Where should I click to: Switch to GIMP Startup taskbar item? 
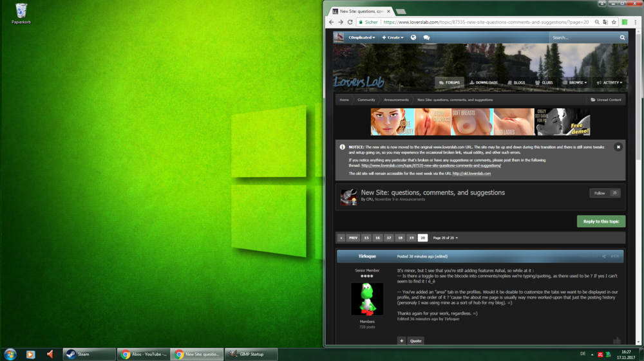(x=251, y=354)
